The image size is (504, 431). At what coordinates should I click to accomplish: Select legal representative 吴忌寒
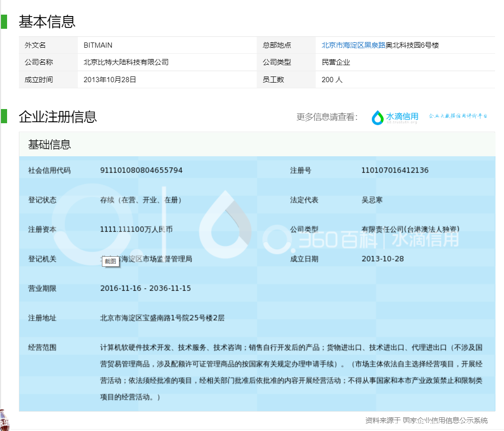coord(372,200)
